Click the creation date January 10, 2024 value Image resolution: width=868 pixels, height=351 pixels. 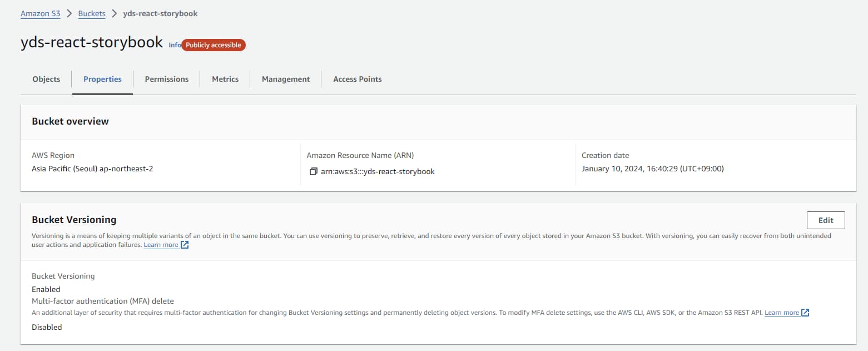click(x=653, y=169)
